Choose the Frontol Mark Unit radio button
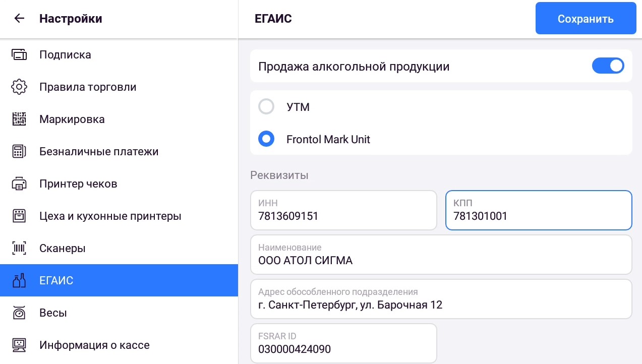This screenshot has height=364, width=642. pyautogui.click(x=266, y=139)
